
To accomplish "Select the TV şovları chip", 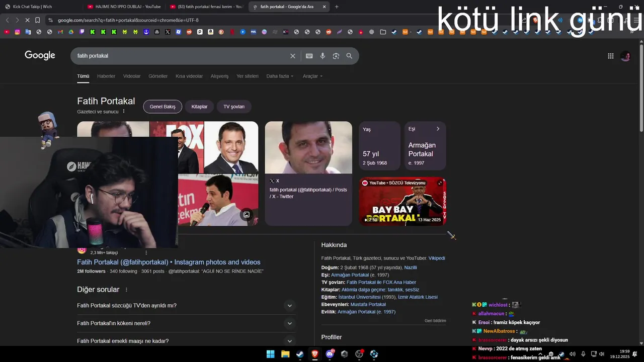I will coord(234,107).
